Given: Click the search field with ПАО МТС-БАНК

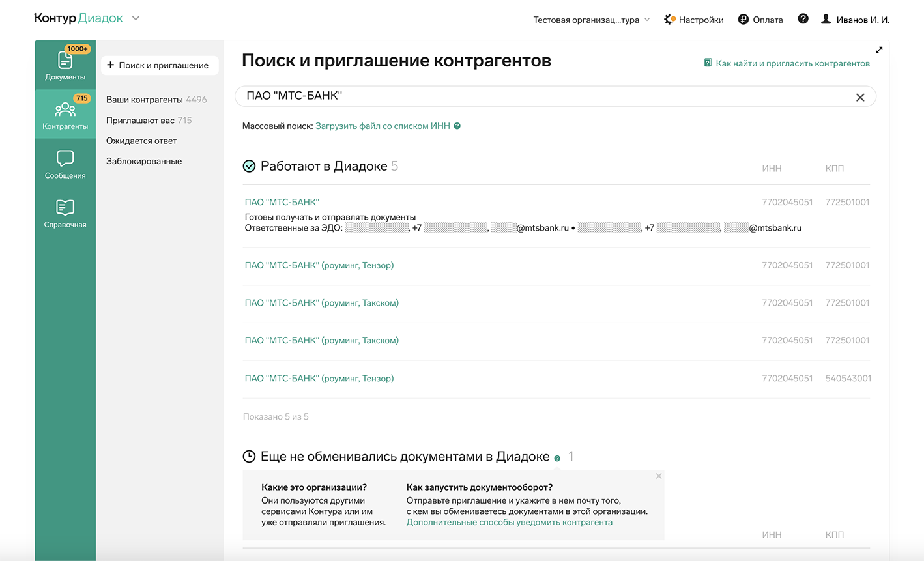Looking at the screenshot, I should tap(555, 96).
